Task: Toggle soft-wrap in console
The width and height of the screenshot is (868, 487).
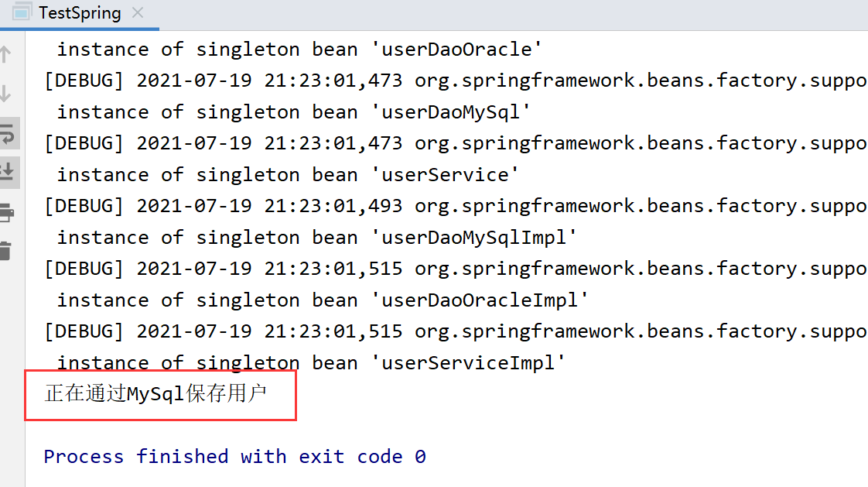Action: pos(8,133)
